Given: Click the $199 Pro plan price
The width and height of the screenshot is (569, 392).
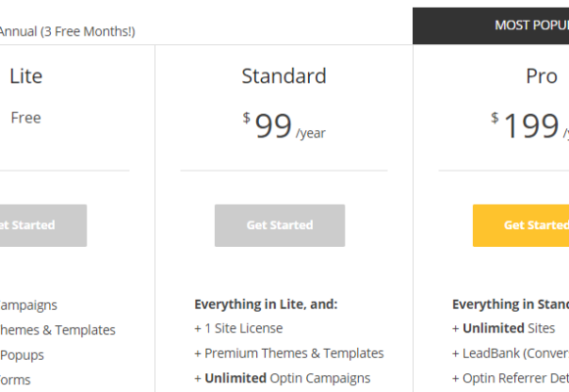Looking at the screenshot, I should pyautogui.click(x=530, y=125).
